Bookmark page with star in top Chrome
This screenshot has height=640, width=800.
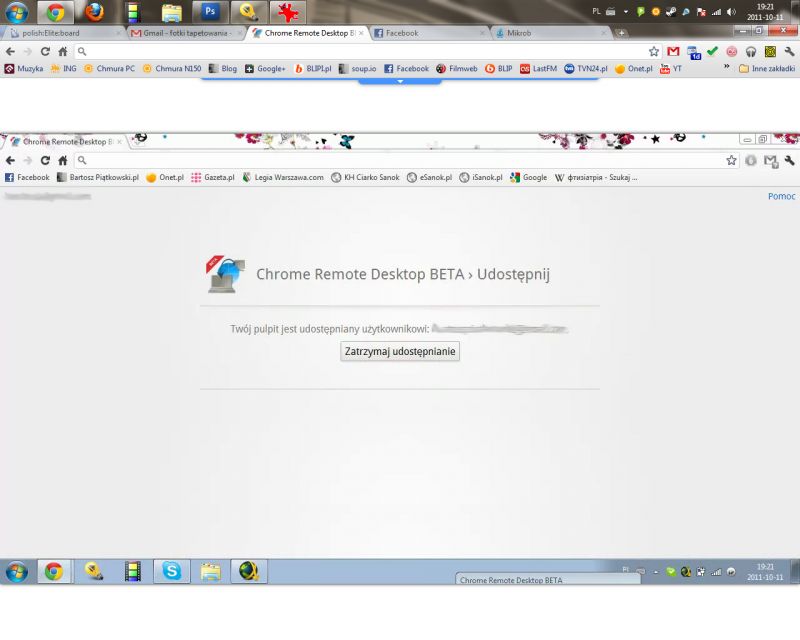pos(654,51)
